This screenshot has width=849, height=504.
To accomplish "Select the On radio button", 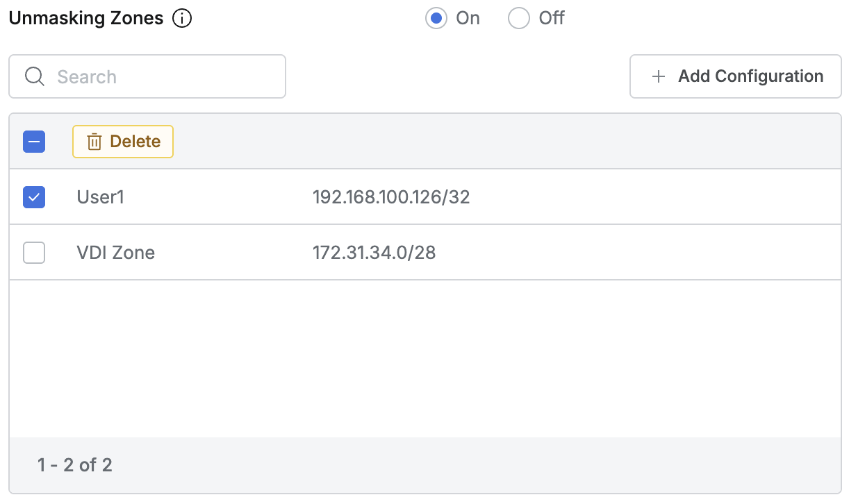I will click(x=436, y=19).
